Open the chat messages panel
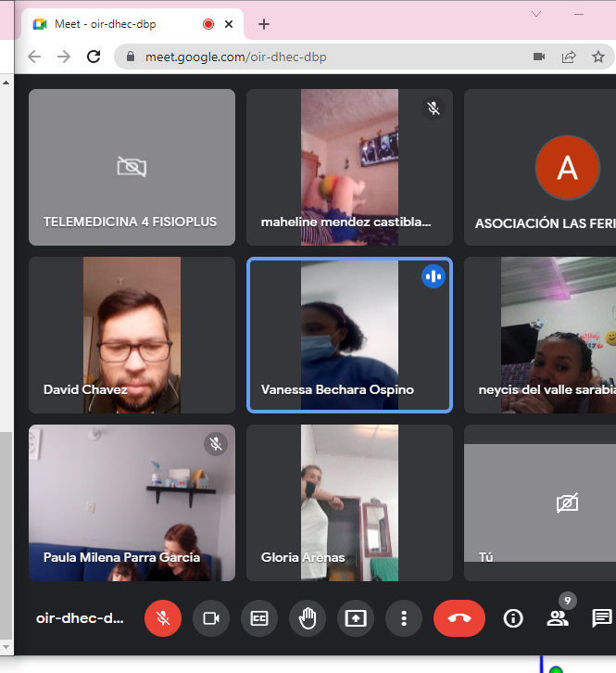The image size is (616, 673). pyautogui.click(x=602, y=618)
